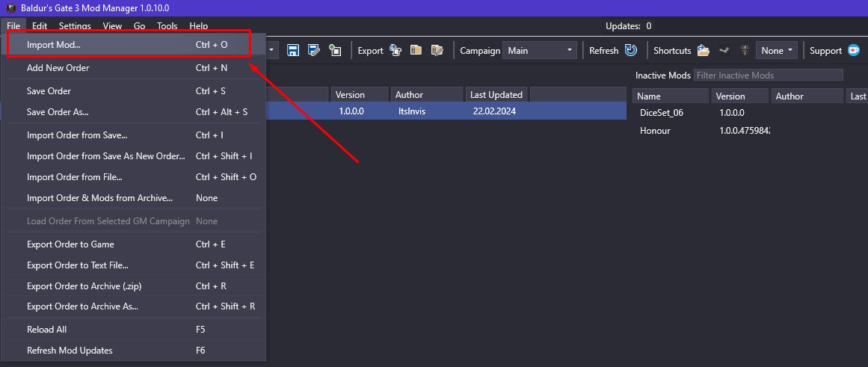
Task: Choose Import Order from Save... entry
Action: point(133,135)
